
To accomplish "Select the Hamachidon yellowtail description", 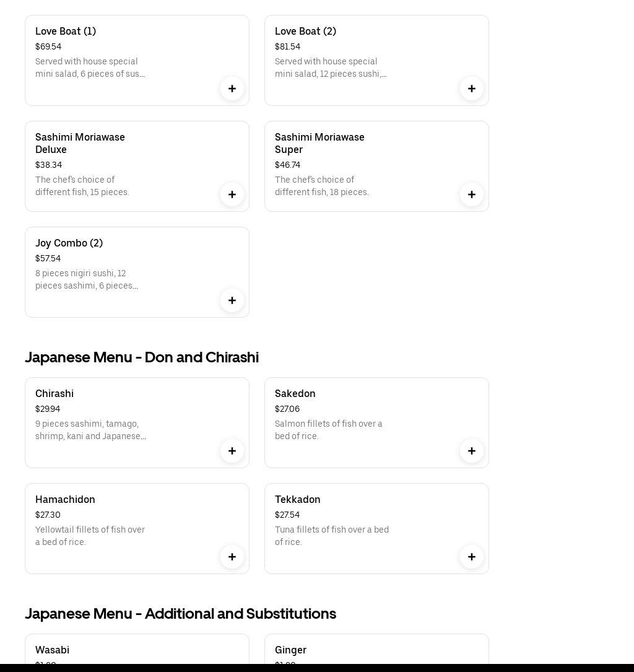I will (x=90, y=536).
